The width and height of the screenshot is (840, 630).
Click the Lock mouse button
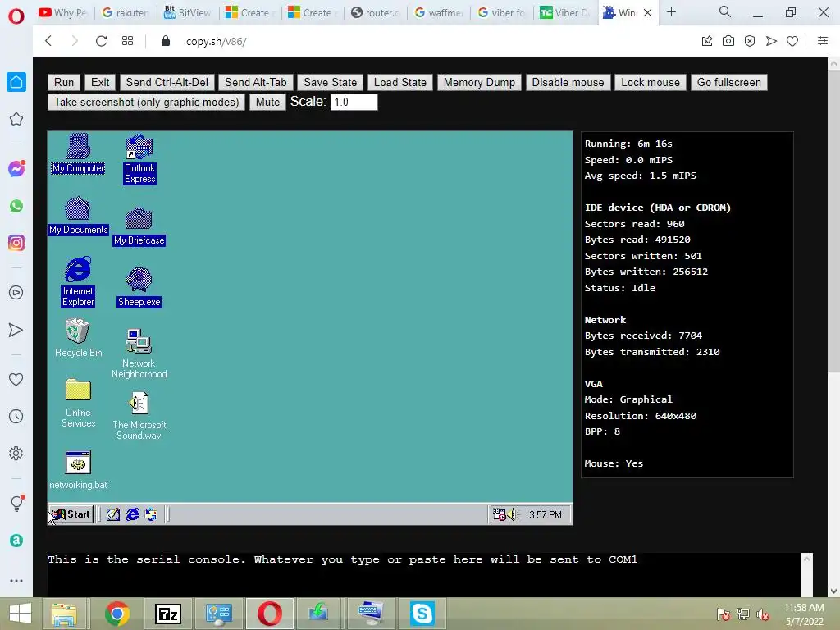pos(651,83)
